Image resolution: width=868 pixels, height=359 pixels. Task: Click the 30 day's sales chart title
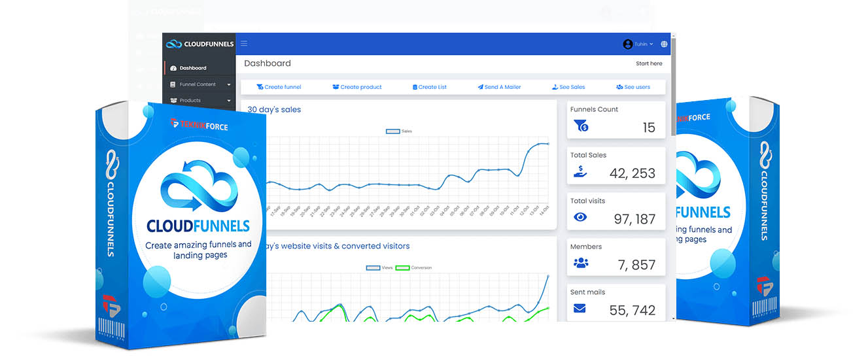(274, 109)
